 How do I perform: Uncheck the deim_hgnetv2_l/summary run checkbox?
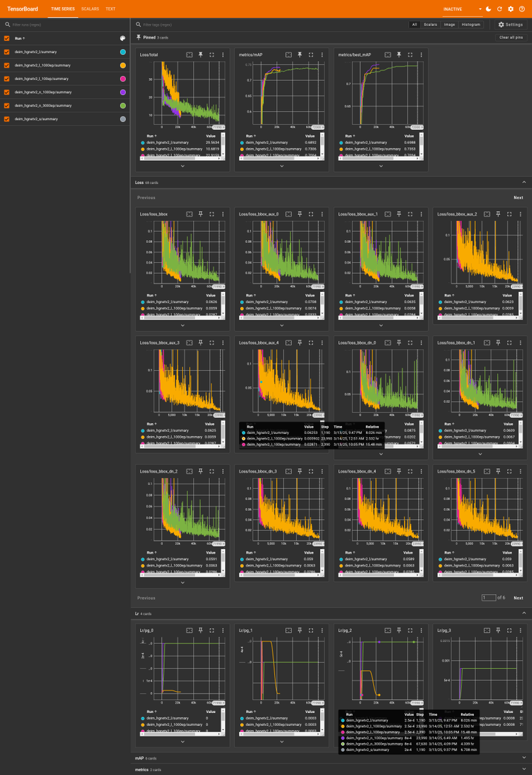(x=7, y=52)
